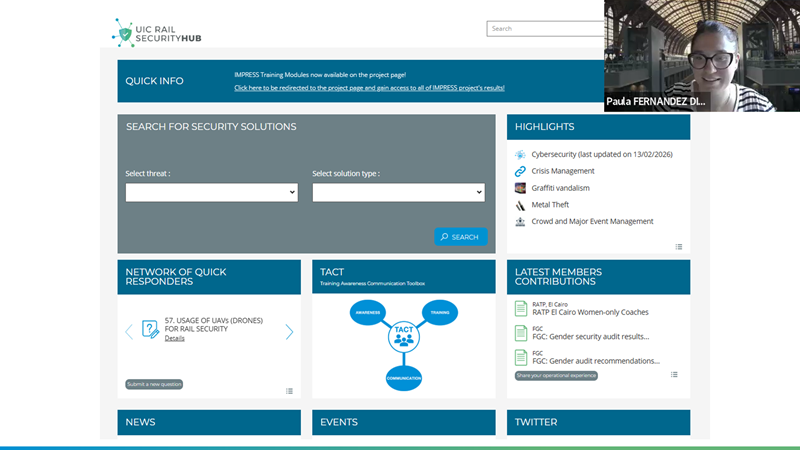Viewport: 800px width, 450px height.
Task: Click the EVENTS section header
Action: [404, 422]
